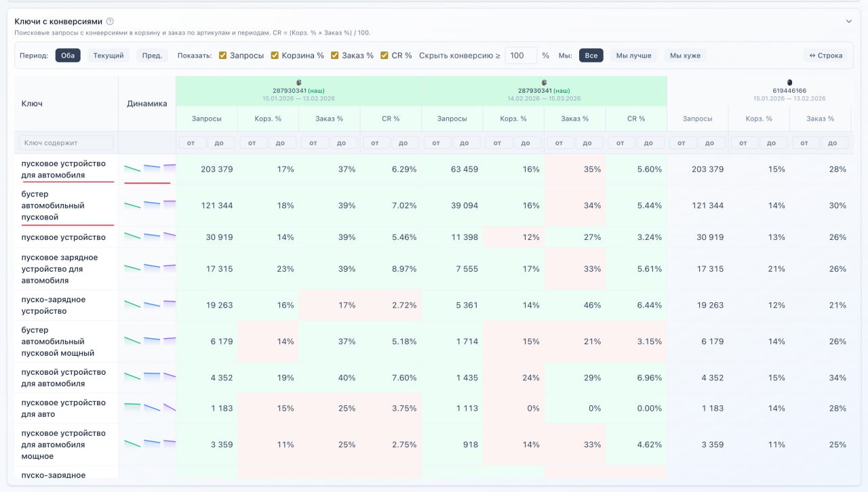Open sparklines for 'пусковое зарядное устройство для автомобиля'

150,267
